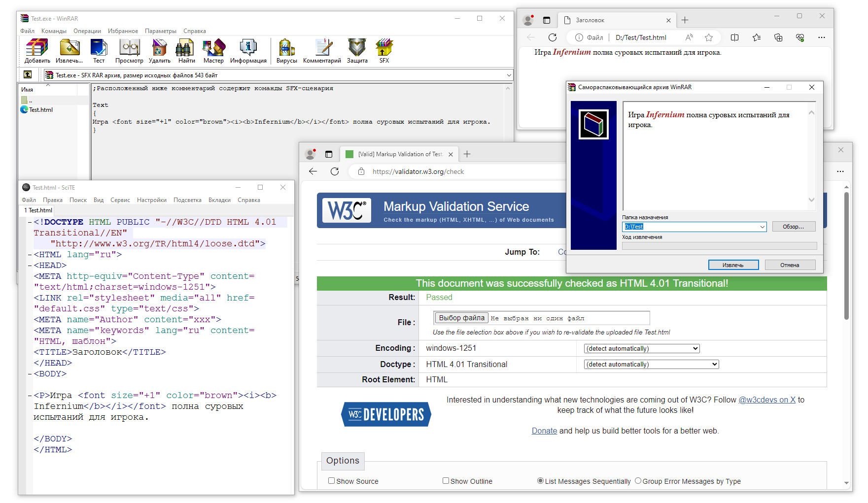Sort by the Имя column header in WinRAR

(x=48, y=90)
